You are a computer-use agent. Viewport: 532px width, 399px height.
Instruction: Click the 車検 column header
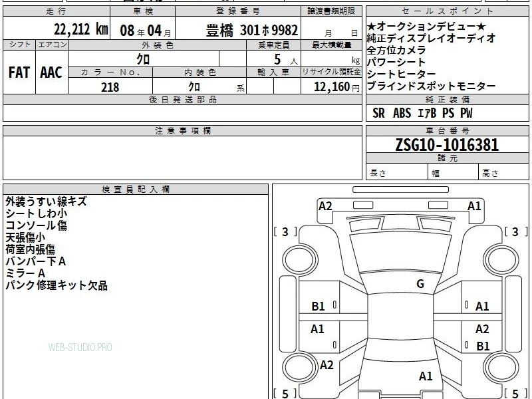[x=142, y=11]
